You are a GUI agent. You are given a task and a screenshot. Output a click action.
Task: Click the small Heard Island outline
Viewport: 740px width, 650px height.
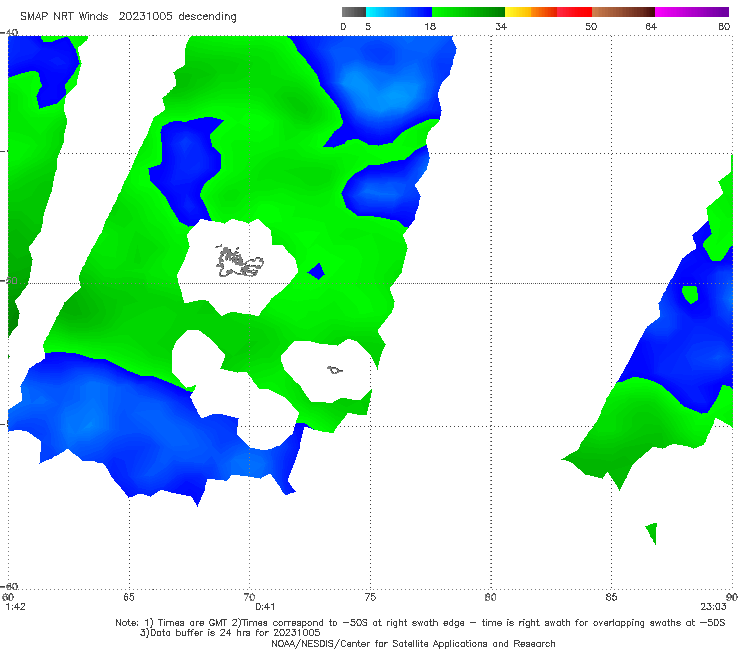[335, 370]
